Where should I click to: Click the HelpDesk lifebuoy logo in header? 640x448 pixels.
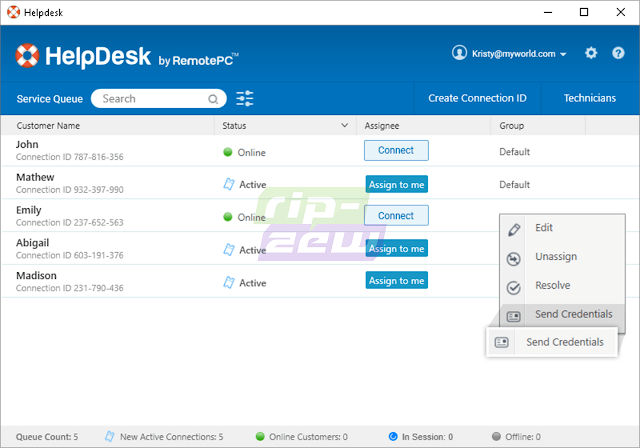[x=27, y=55]
